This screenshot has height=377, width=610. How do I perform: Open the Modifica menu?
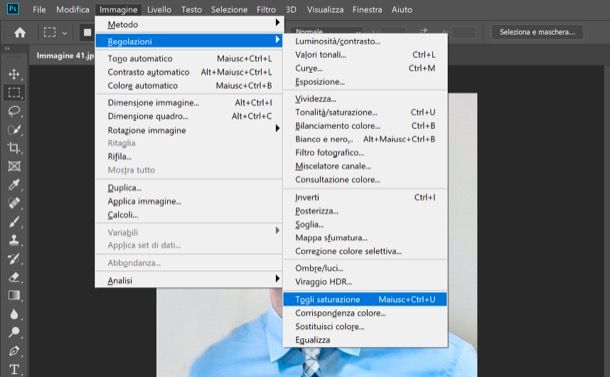point(73,9)
